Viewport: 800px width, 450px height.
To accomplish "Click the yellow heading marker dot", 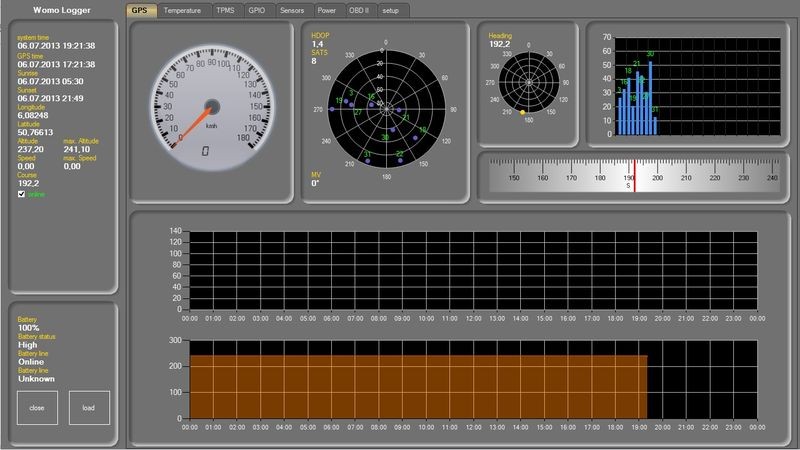I will coord(522,113).
